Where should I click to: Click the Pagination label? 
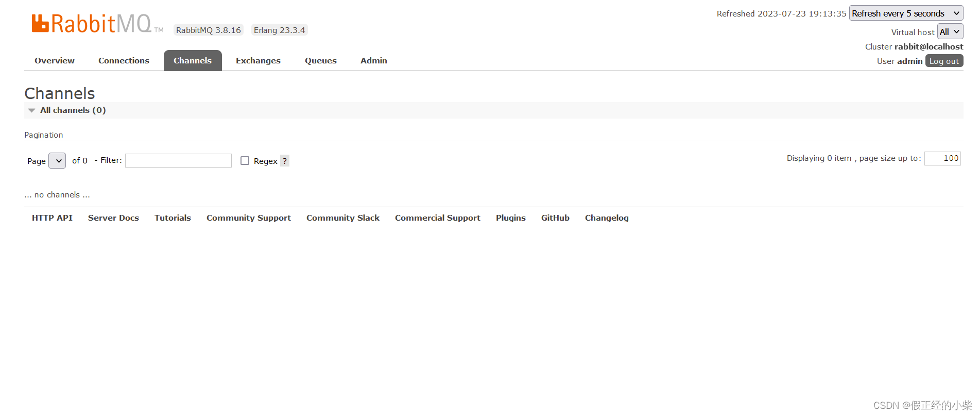pyautogui.click(x=44, y=135)
